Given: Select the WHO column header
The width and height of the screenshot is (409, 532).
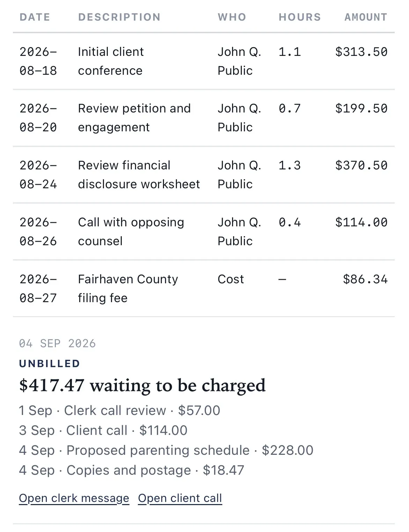Looking at the screenshot, I should (x=232, y=17).
